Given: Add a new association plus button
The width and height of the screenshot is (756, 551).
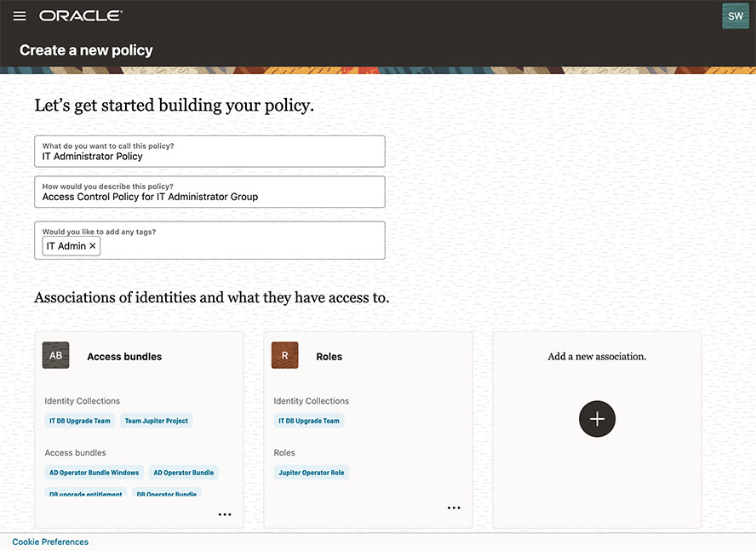Looking at the screenshot, I should [597, 419].
